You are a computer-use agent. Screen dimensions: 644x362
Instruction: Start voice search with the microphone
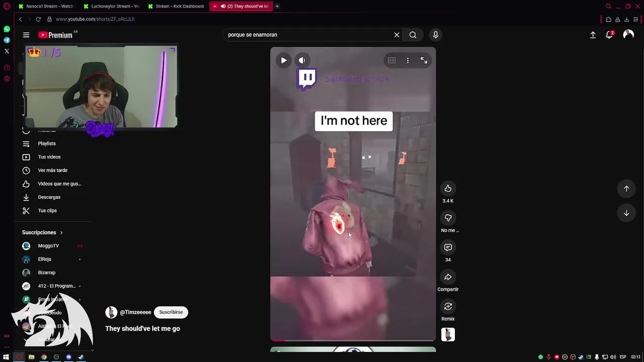click(x=435, y=35)
